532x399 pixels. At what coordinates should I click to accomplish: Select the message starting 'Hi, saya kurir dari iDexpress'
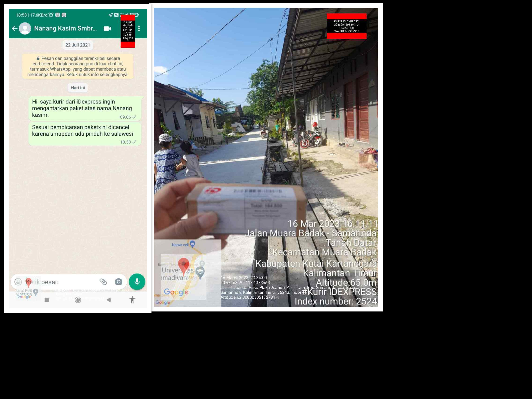[x=85, y=108]
